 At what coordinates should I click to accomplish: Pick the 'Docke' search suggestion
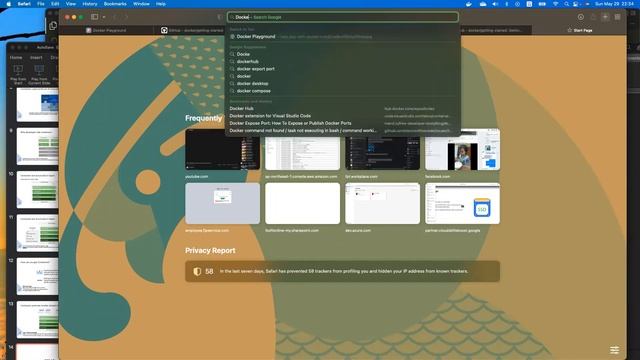coord(343,54)
